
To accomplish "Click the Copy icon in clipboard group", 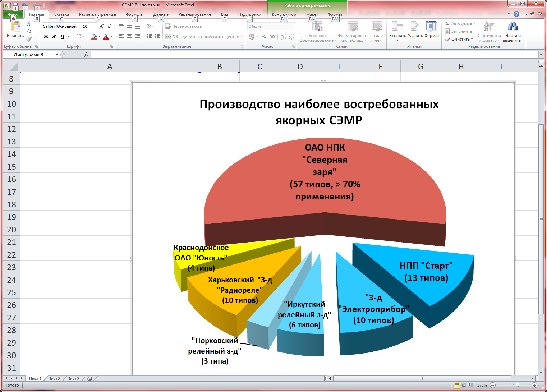I will [x=28, y=31].
